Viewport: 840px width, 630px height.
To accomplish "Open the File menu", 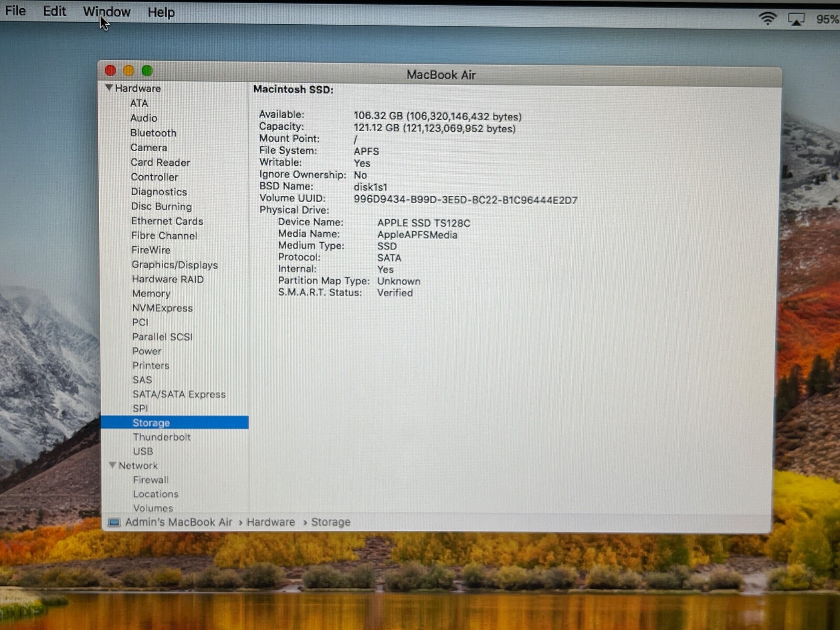I will [x=15, y=10].
